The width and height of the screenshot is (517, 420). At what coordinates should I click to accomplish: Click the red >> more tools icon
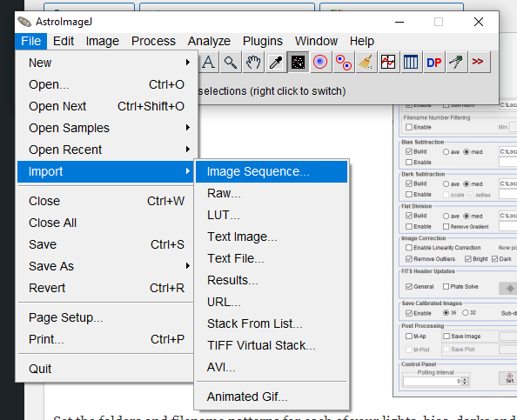pyautogui.click(x=479, y=62)
